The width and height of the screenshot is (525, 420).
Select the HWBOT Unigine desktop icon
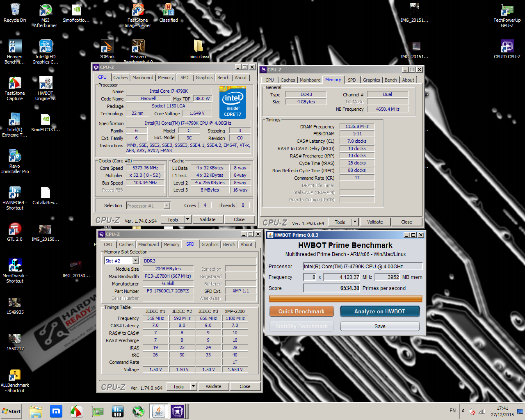click(x=45, y=89)
